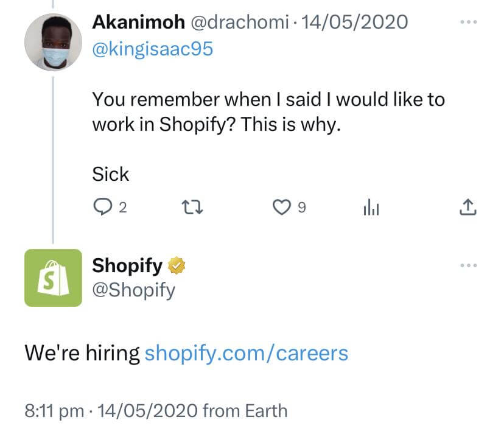Open the @Shopify handle
This screenshot has width=504, height=431.
pyautogui.click(x=133, y=290)
